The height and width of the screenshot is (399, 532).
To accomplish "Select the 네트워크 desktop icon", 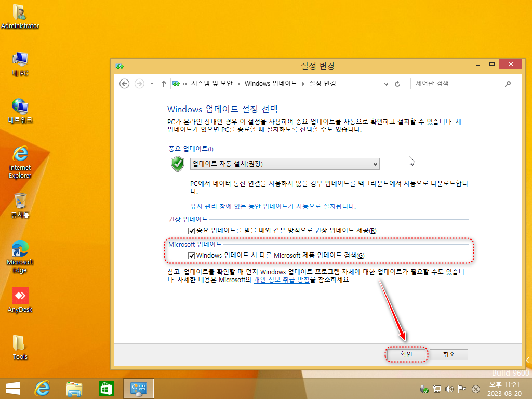I will pos(20,111).
